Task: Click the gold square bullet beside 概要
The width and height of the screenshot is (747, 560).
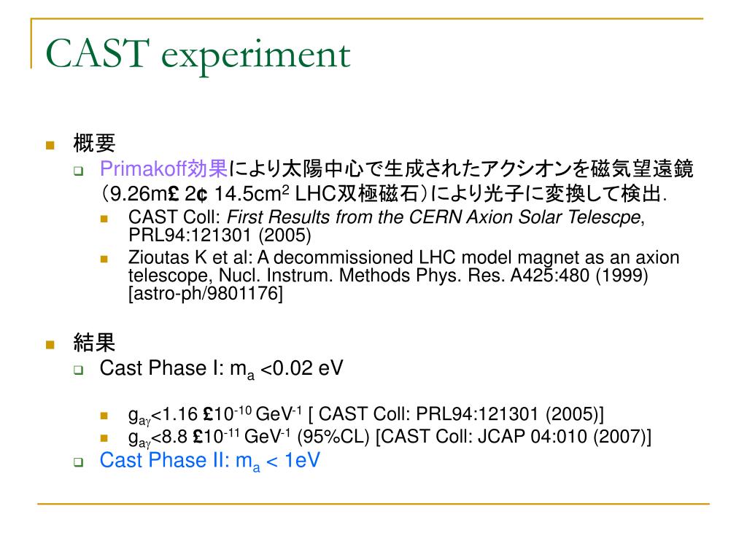Action: point(50,145)
